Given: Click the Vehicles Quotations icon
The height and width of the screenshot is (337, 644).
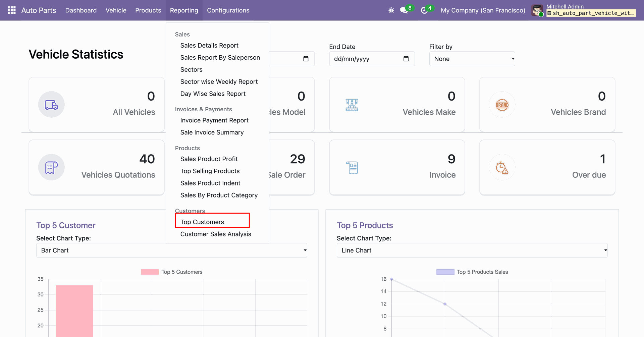Looking at the screenshot, I should tap(51, 167).
